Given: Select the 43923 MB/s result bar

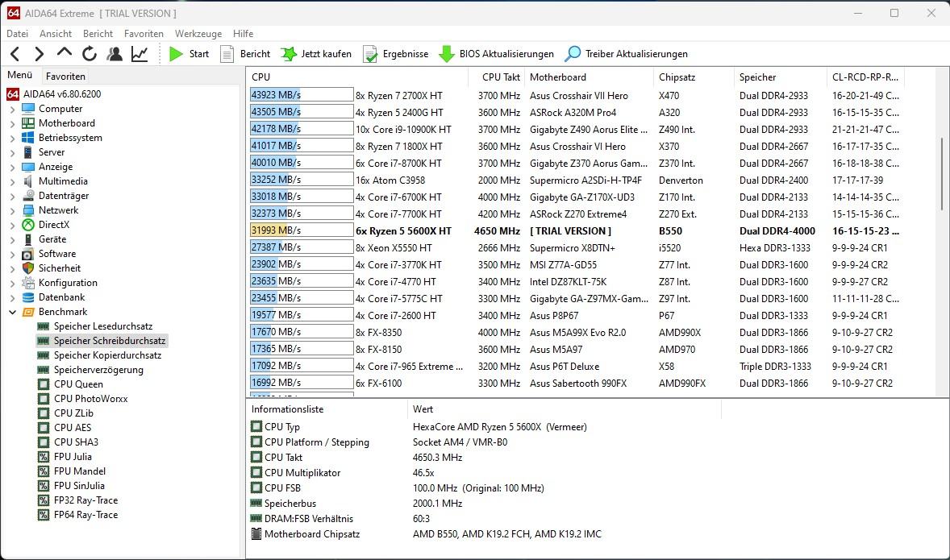Looking at the screenshot, I should click(302, 95).
